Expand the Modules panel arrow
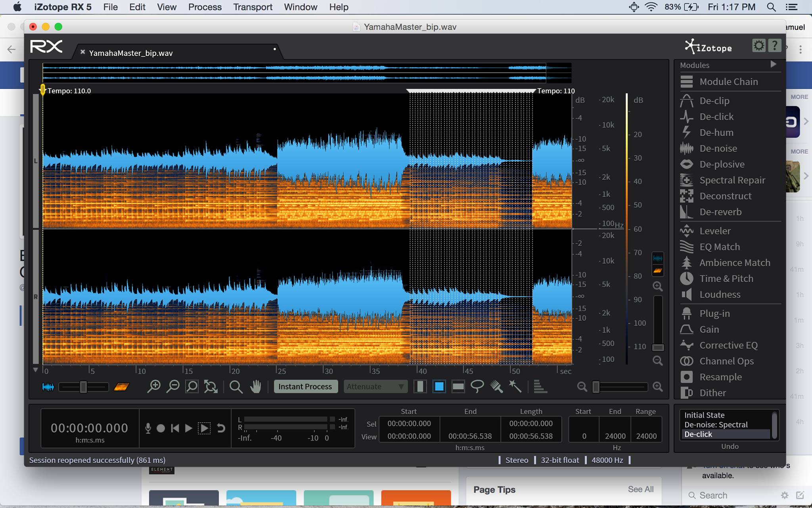812x508 pixels. (773, 64)
